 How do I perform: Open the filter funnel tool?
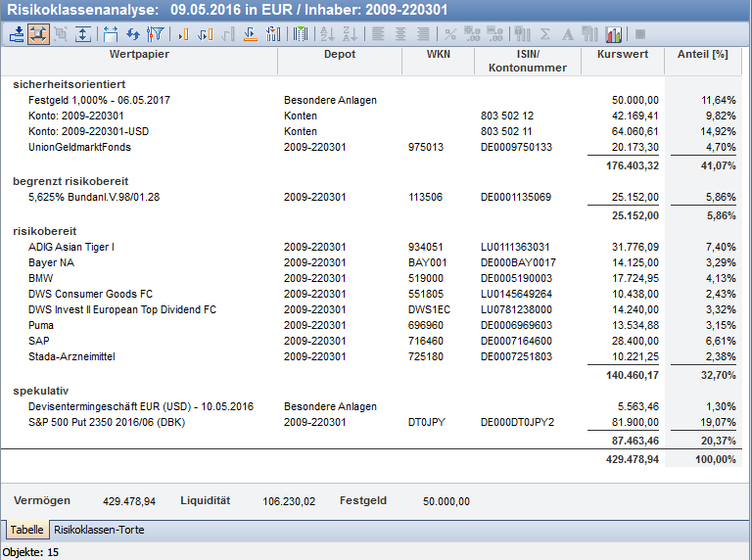156,34
